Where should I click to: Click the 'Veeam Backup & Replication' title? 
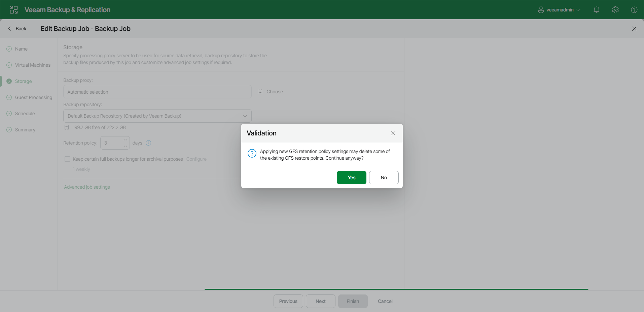67,10
